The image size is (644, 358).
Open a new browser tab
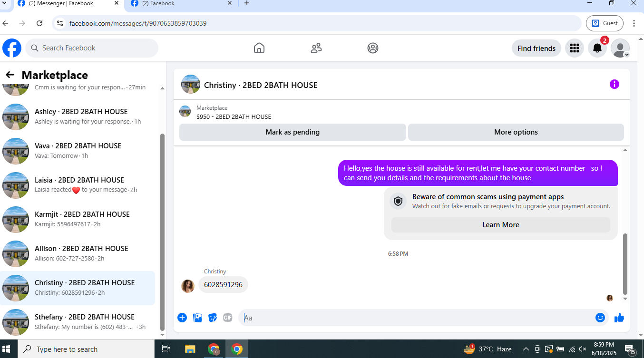(x=246, y=3)
